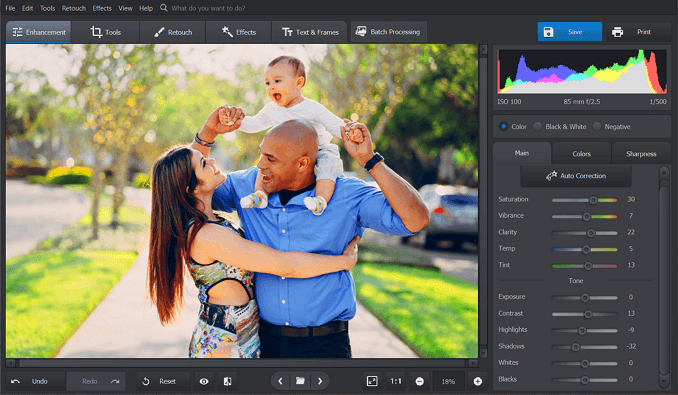Switch to the Sharpness panel tab
The height and width of the screenshot is (395, 678).
641,154
